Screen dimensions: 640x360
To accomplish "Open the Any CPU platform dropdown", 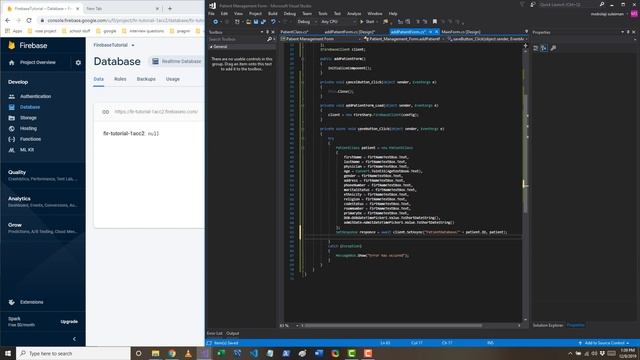I will 337,22.
